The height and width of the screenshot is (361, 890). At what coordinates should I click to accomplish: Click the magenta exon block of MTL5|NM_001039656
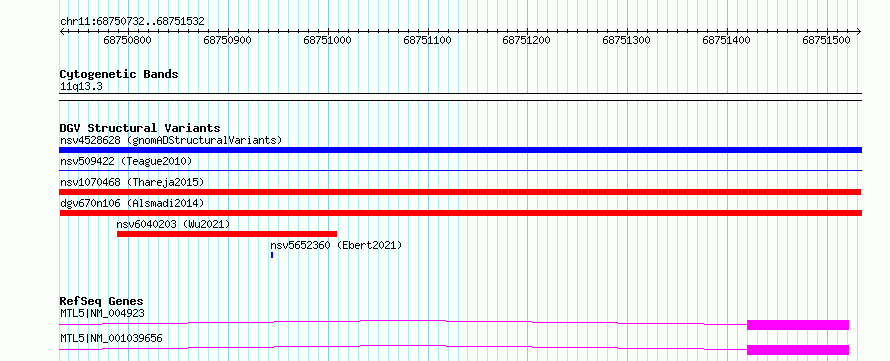coord(797,350)
